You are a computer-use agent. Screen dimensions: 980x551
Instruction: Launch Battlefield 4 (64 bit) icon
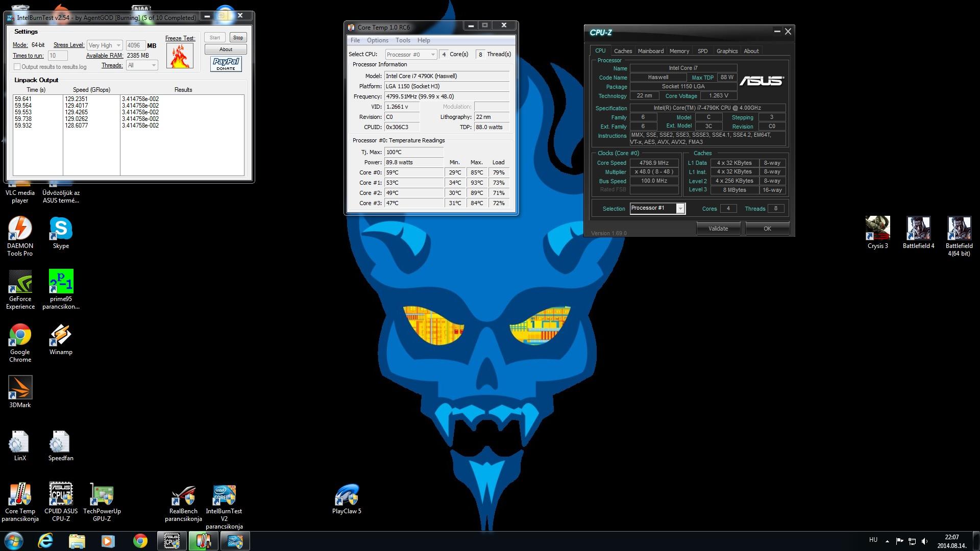959,236
